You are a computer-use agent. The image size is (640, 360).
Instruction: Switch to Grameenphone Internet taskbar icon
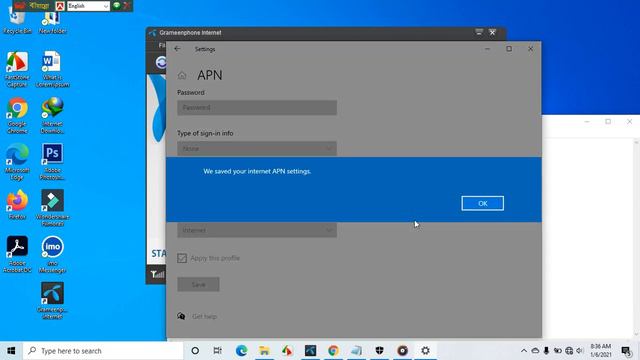tap(310, 351)
